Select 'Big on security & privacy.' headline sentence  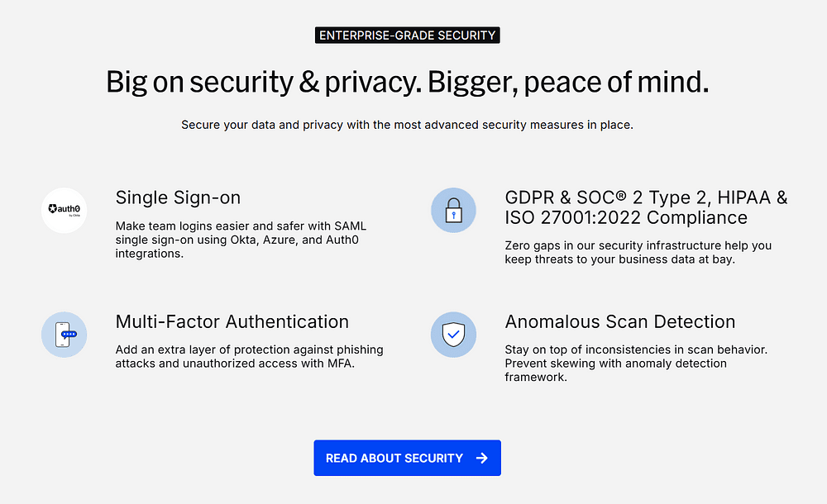265,83
